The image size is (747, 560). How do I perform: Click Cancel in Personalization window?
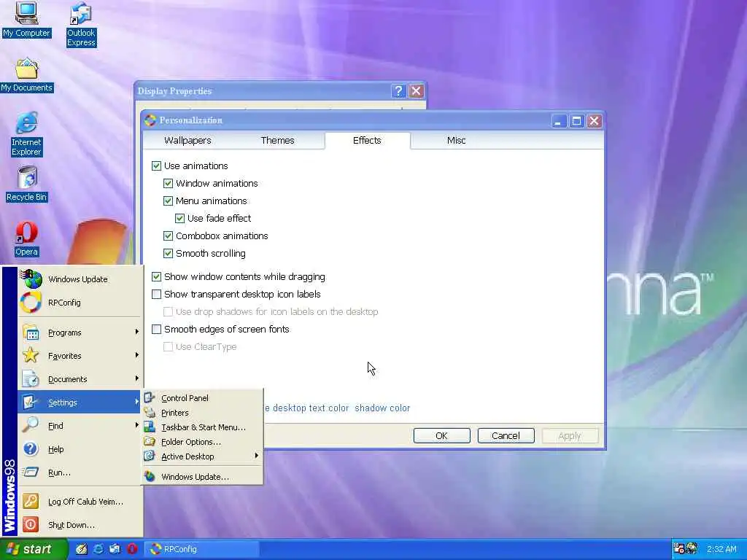point(506,436)
